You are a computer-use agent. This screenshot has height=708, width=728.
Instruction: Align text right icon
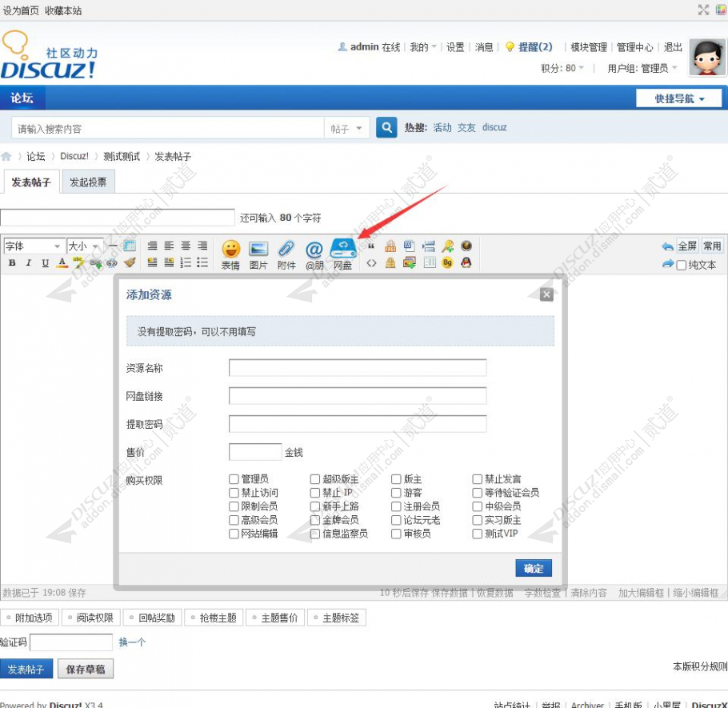point(202,246)
